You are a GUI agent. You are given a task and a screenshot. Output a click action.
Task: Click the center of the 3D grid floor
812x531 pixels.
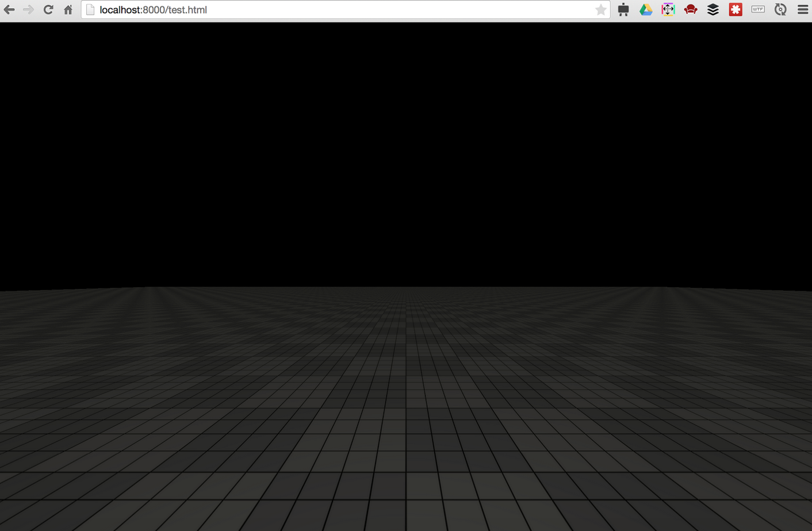point(406,408)
